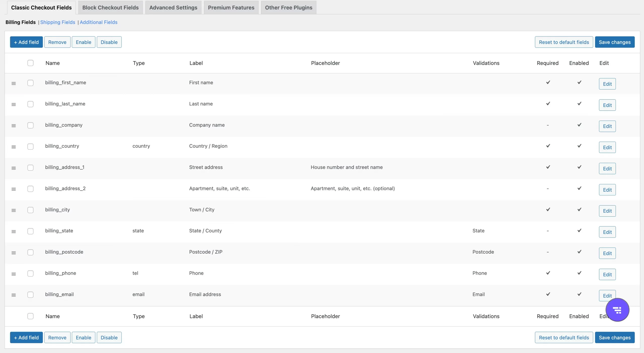Viewport: 644px width, 353px height.
Task: Edit the billing_postcode field
Action: pos(607,253)
